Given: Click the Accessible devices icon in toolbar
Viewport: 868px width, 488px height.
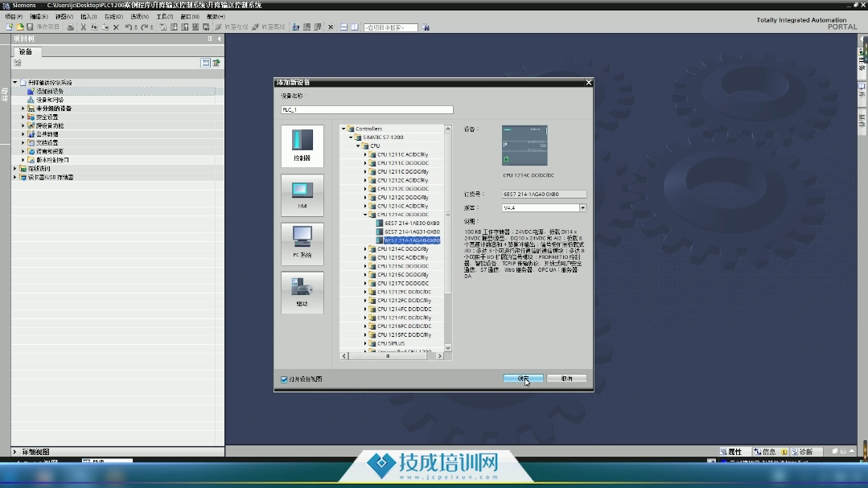Looking at the screenshot, I should (x=295, y=27).
